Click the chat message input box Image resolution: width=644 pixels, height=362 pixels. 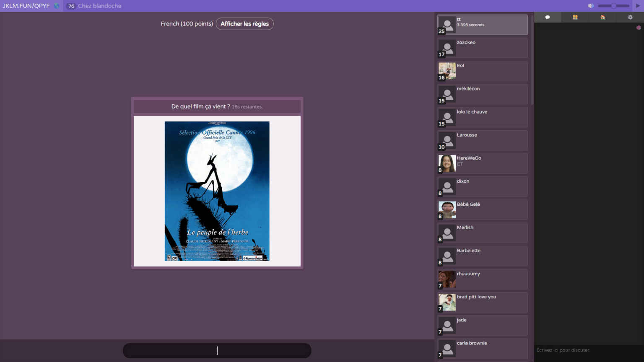pyautogui.click(x=589, y=350)
